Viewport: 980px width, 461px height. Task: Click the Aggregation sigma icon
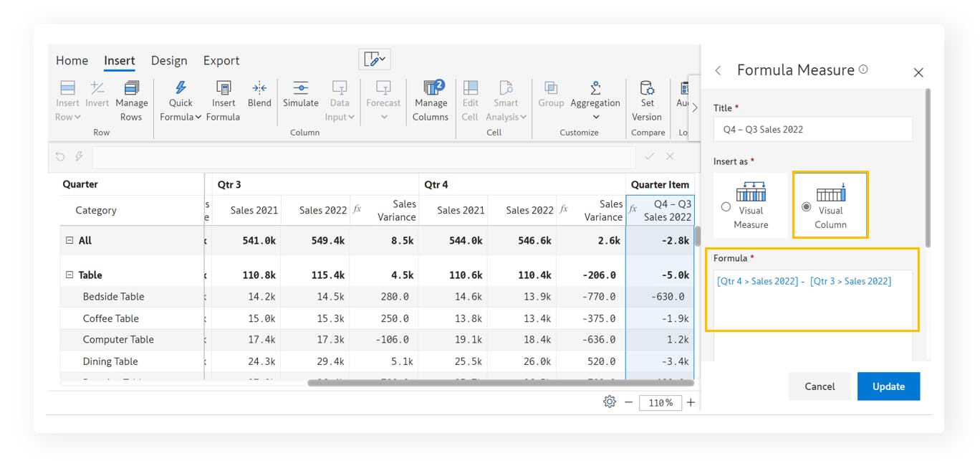click(x=595, y=87)
